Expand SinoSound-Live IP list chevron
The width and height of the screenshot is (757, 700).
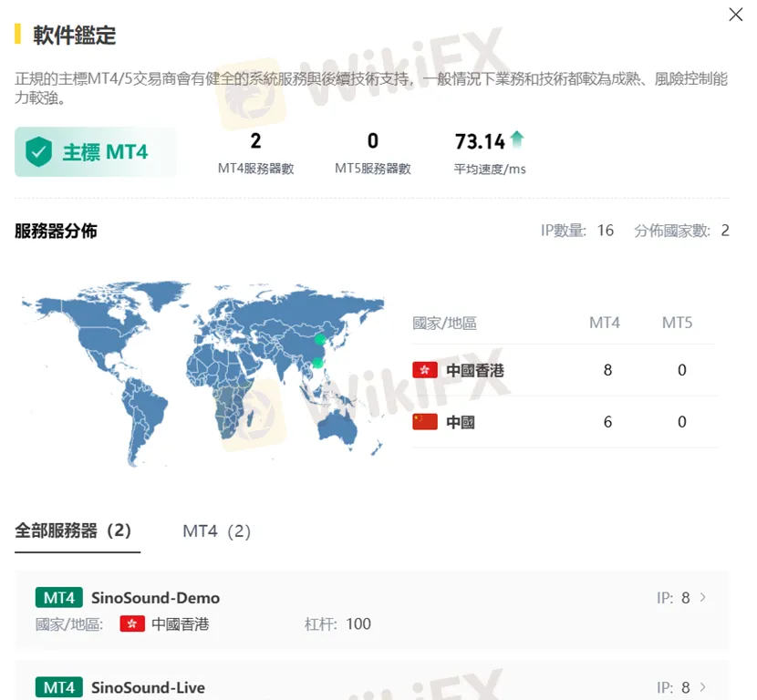[703, 687]
